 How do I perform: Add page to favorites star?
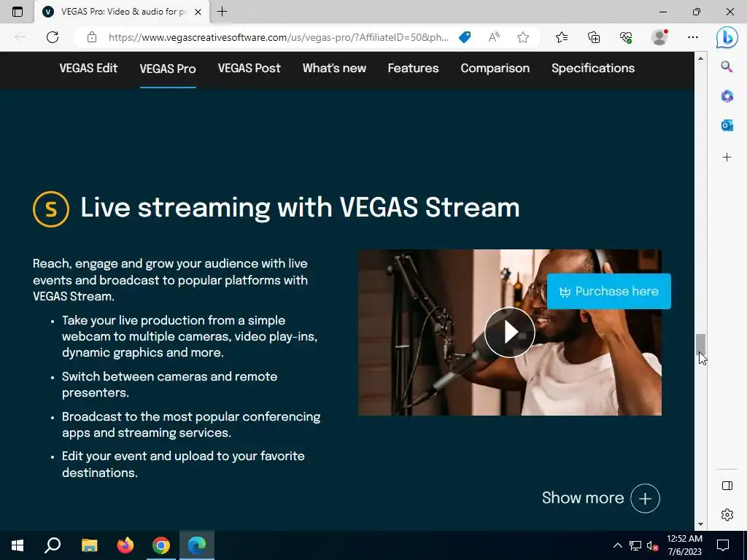pos(523,37)
